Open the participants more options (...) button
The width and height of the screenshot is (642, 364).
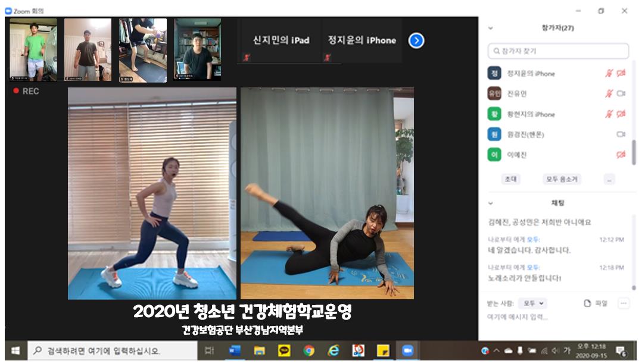click(609, 179)
